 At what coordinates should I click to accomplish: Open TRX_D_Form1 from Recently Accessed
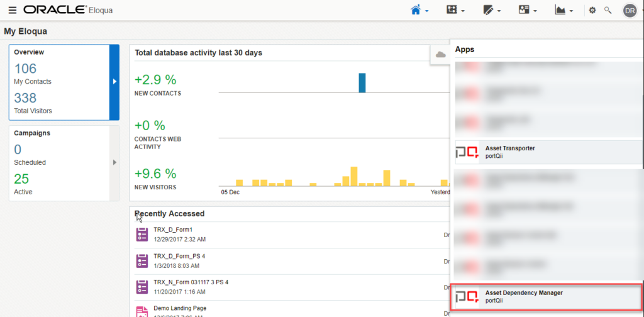click(x=172, y=230)
